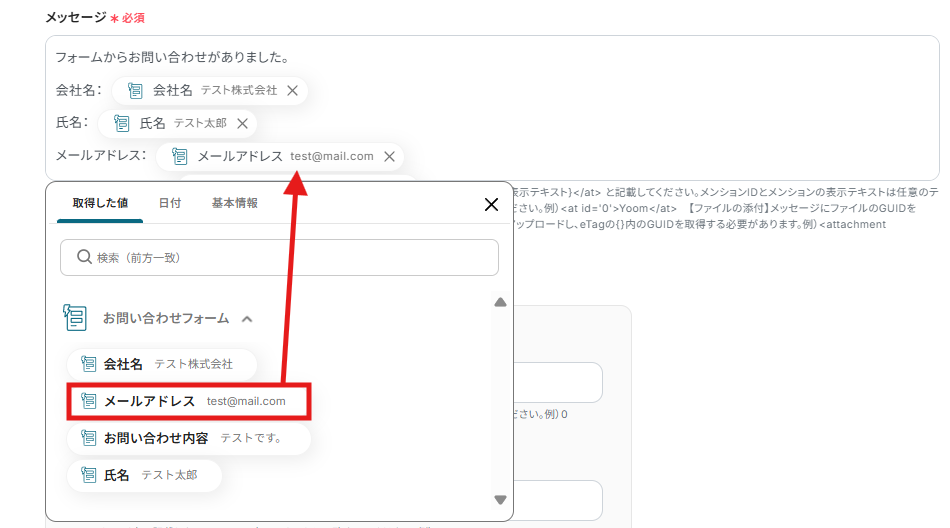Screen dimensions: 950x528
Task: Open the 基本情報 tab
Action: [x=234, y=203]
